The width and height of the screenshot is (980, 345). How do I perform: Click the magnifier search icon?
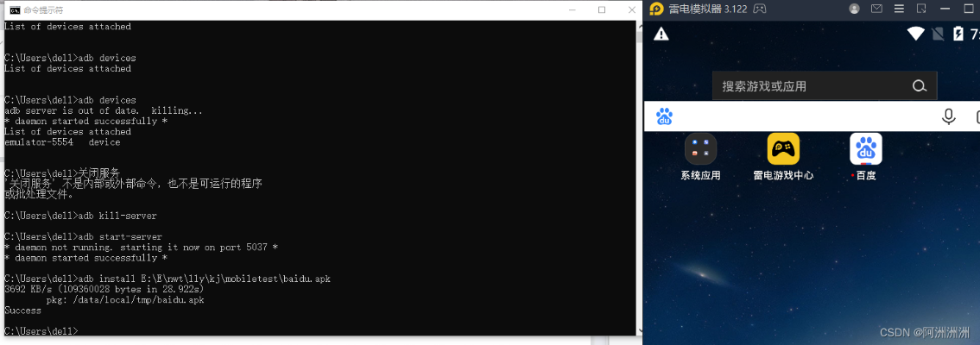(x=920, y=86)
